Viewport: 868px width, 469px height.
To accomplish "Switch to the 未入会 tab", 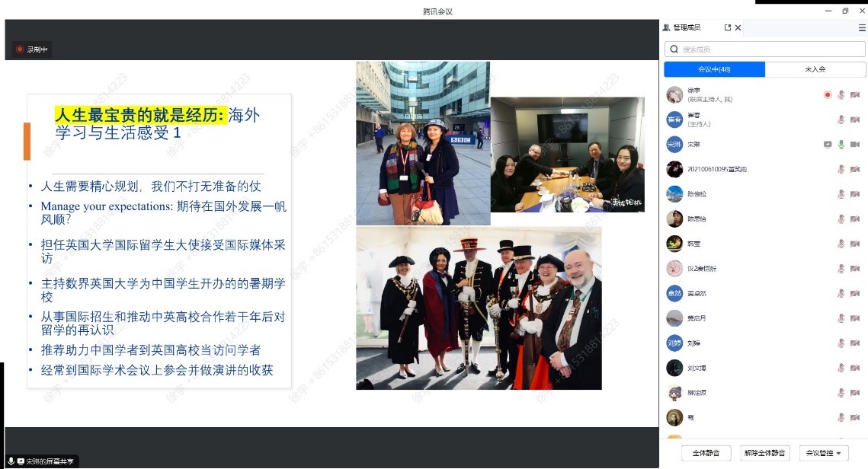I will pos(815,69).
